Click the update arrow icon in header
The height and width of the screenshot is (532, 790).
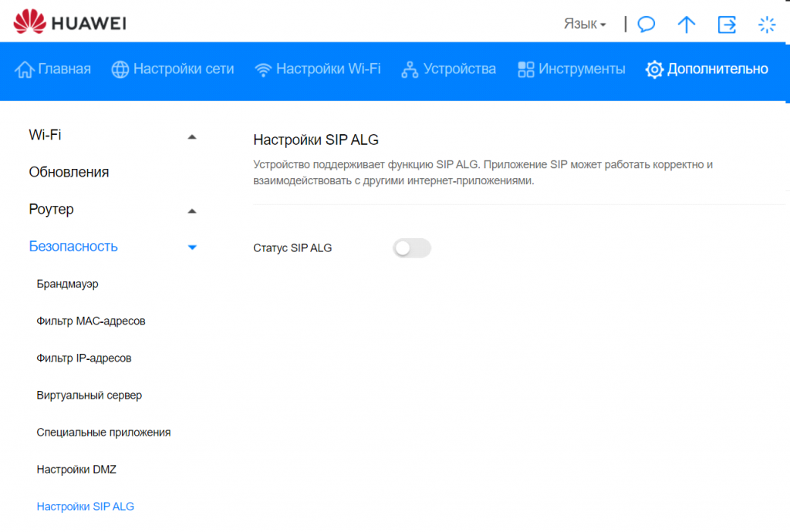(686, 25)
